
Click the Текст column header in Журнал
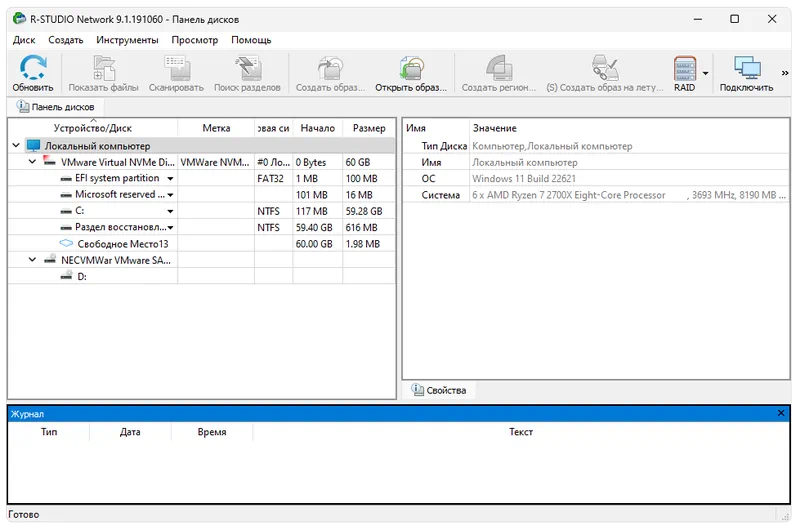[x=521, y=432]
